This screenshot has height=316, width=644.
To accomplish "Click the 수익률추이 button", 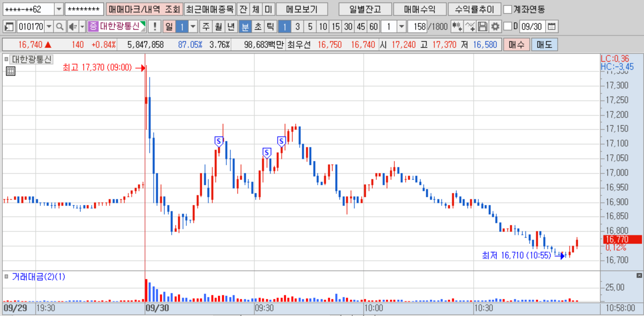I will click(475, 9).
